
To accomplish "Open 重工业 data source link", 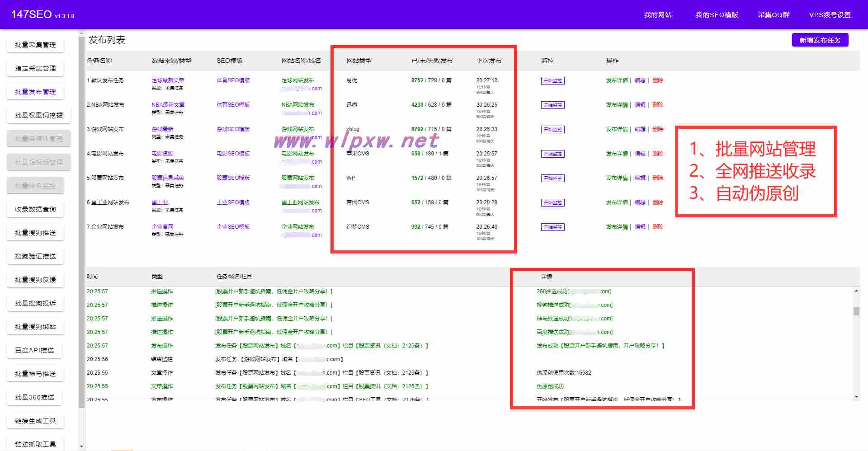I will pos(160,202).
